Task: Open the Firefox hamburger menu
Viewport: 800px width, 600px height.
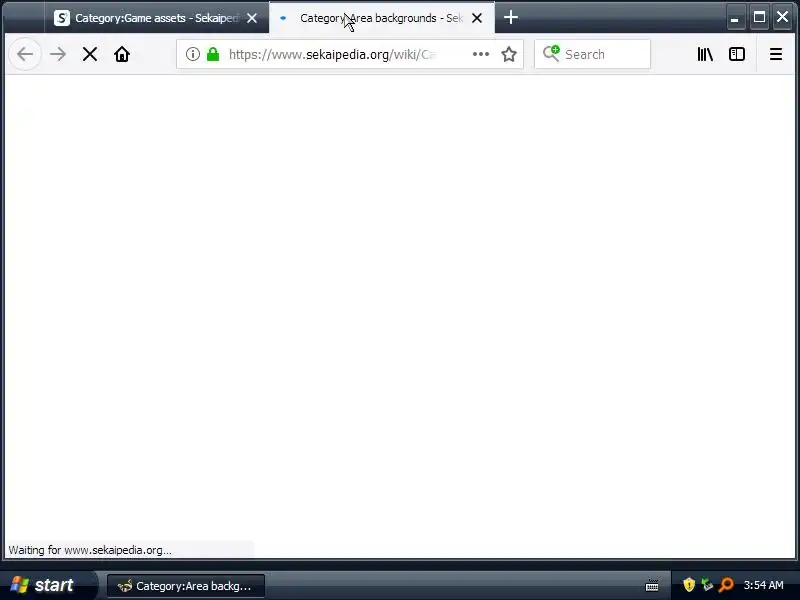Action: [x=776, y=54]
